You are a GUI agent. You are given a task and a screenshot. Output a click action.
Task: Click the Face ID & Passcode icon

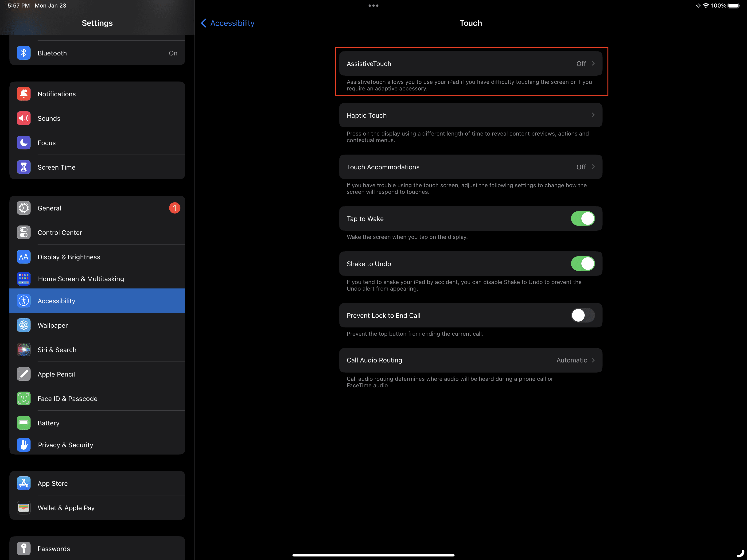click(24, 399)
